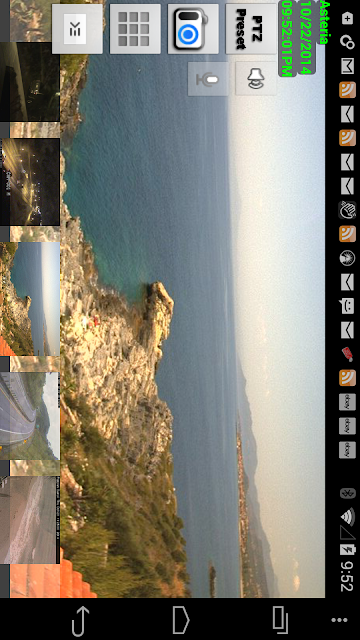Viewport: 360px width, 640px height.
Task: Tap the Wi-Fi signal status icon
Action: (347, 516)
